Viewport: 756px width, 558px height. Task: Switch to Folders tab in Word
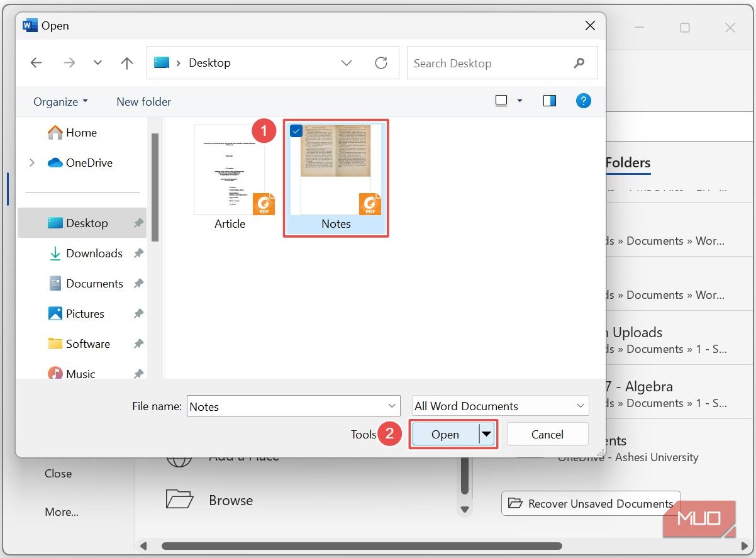click(628, 163)
